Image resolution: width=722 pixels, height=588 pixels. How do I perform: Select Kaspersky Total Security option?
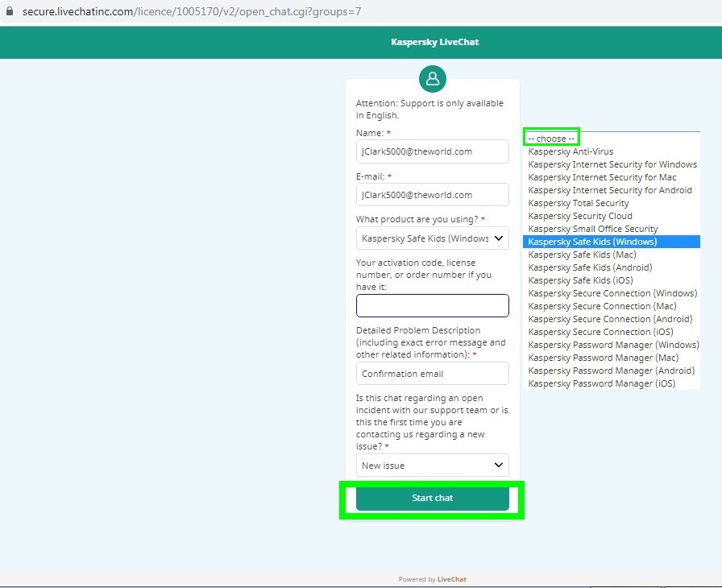(x=612, y=203)
